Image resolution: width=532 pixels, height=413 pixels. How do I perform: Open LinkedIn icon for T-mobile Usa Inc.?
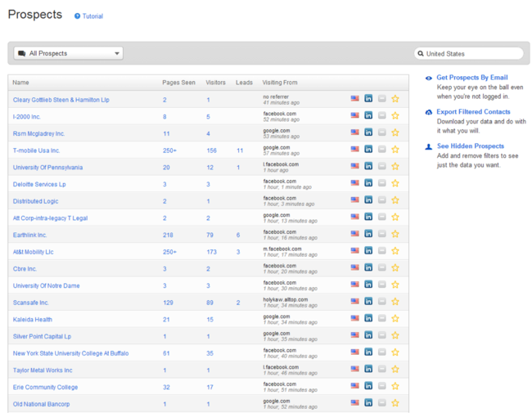[368, 150]
